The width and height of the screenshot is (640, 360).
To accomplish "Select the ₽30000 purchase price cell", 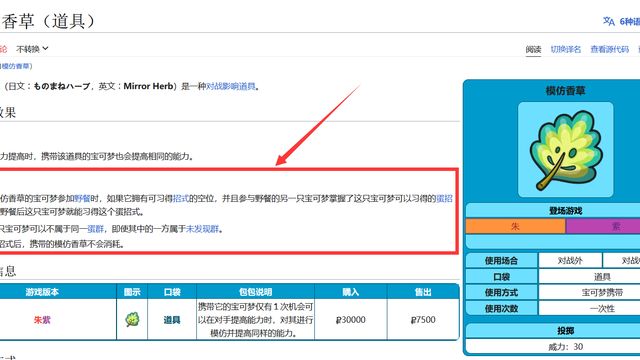I will (351, 320).
